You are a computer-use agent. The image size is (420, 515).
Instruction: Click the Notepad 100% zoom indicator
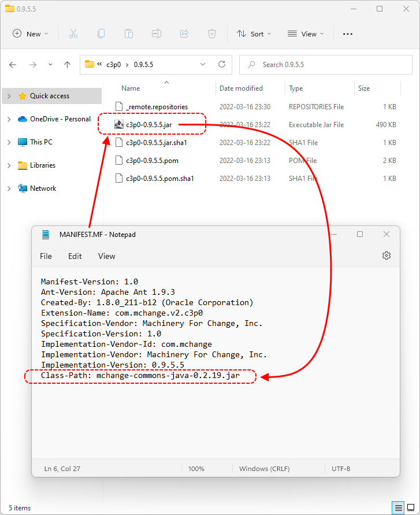[196, 469]
